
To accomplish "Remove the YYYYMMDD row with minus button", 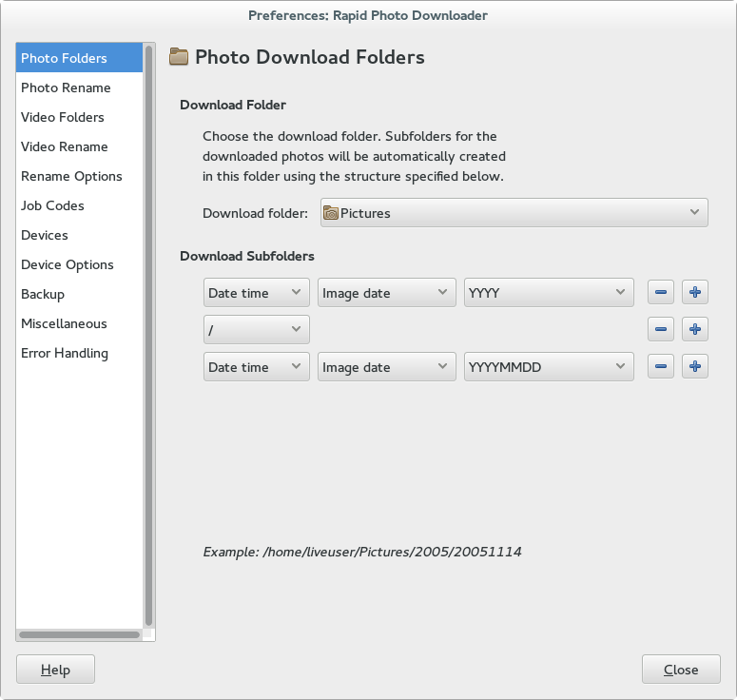I will [x=660, y=367].
